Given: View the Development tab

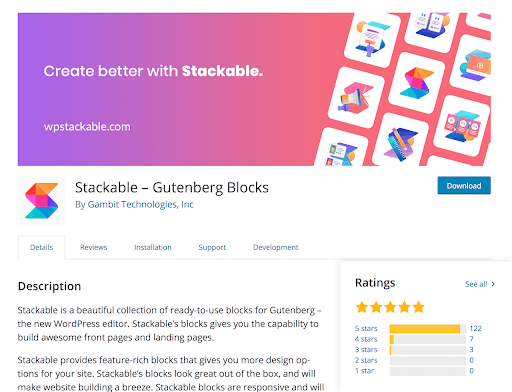Looking at the screenshot, I should pyautogui.click(x=276, y=247).
